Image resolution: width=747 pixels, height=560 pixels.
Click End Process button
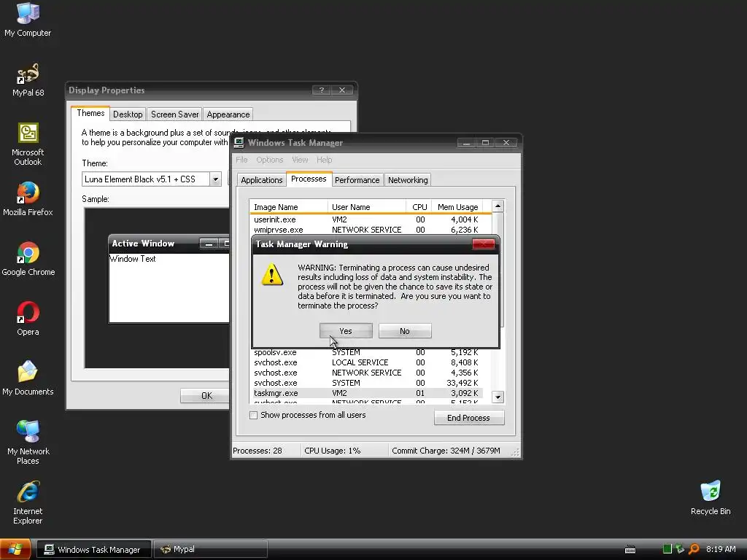tap(469, 418)
